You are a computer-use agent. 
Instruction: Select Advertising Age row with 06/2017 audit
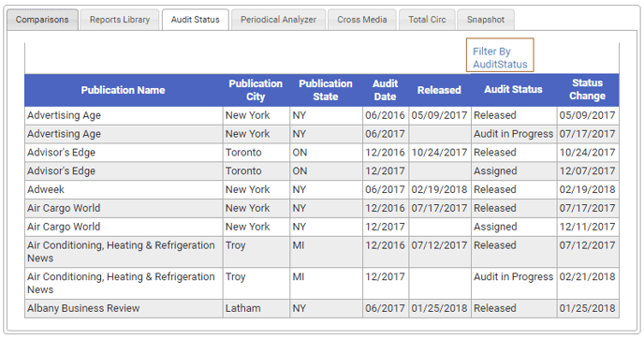click(322, 134)
